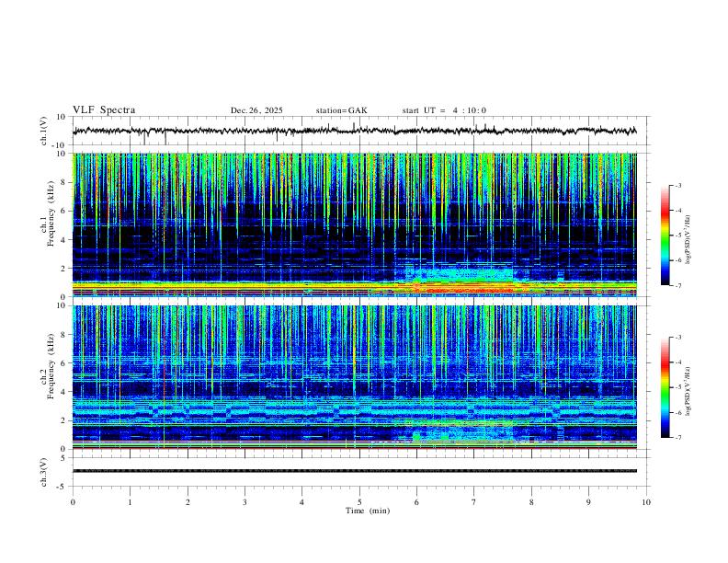Click the 'ch.1(V)' waveform axis label
728x563 pixels.
click(x=44, y=131)
